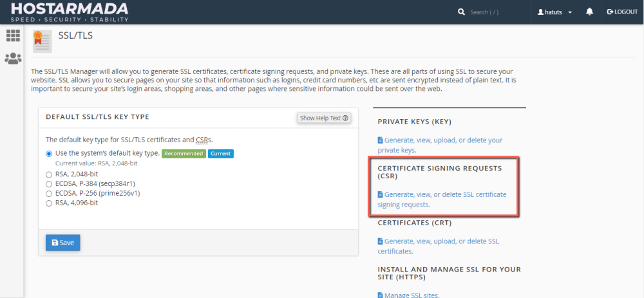
Task: Open the SSL certificate signing requests link
Action: [x=442, y=199]
